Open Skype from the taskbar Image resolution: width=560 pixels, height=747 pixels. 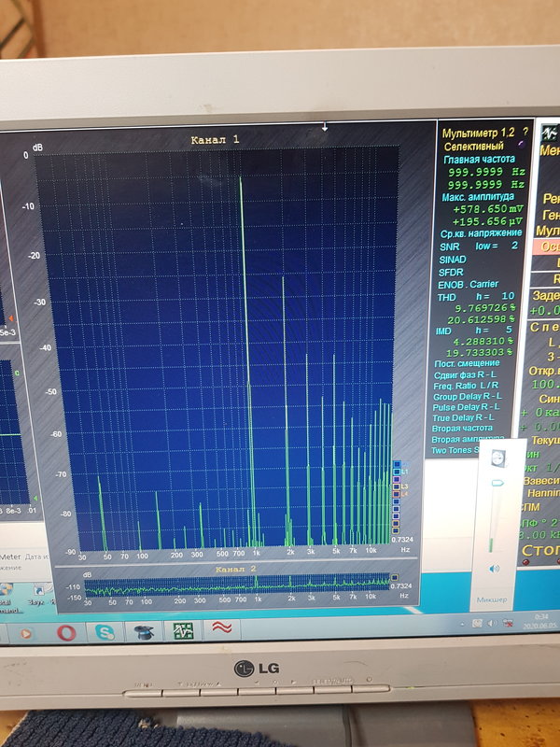coord(105,632)
